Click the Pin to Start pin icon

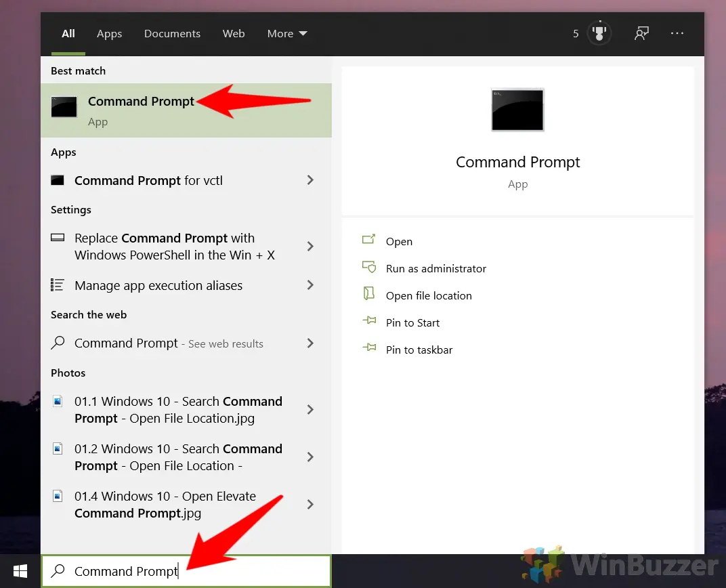(369, 320)
